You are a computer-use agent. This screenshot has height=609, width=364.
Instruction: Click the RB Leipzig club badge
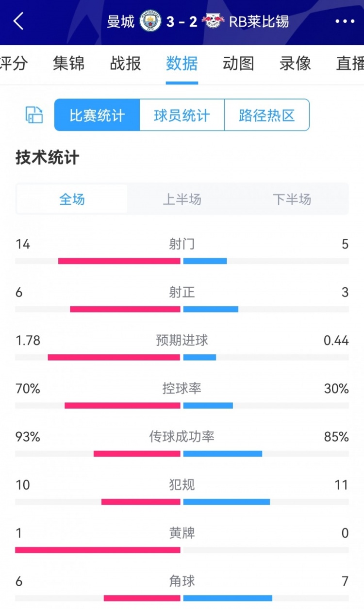(x=212, y=21)
